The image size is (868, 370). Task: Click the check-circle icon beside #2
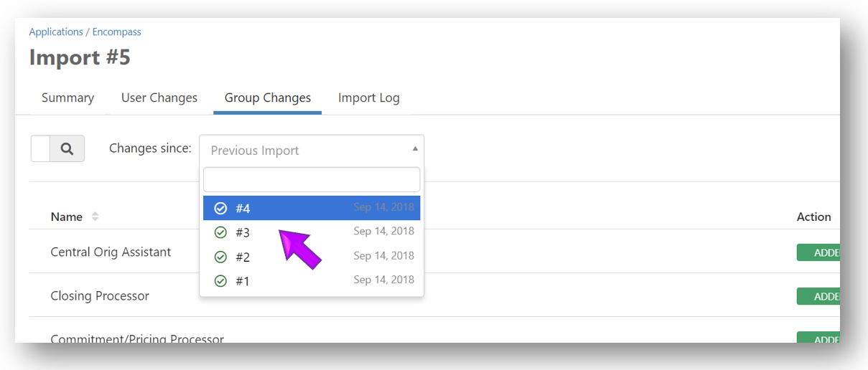220,257
